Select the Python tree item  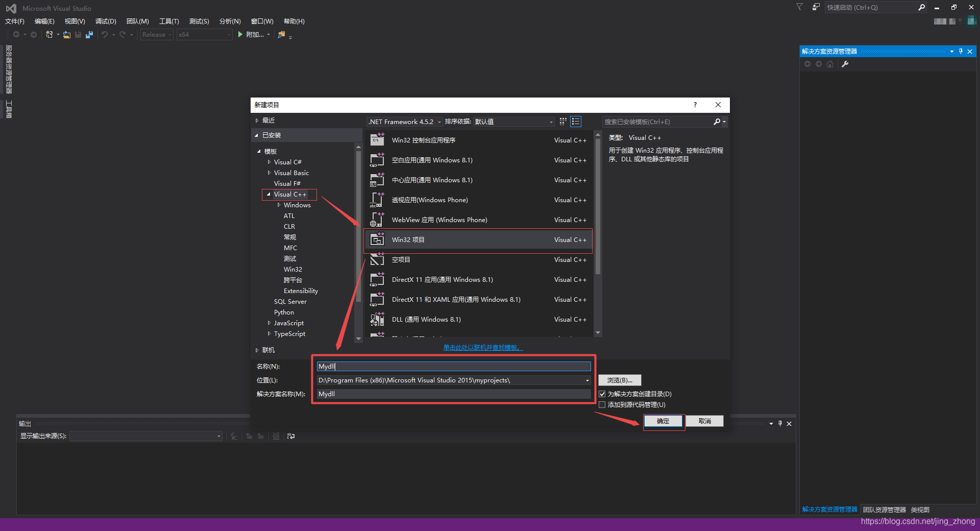click(284, 312)
